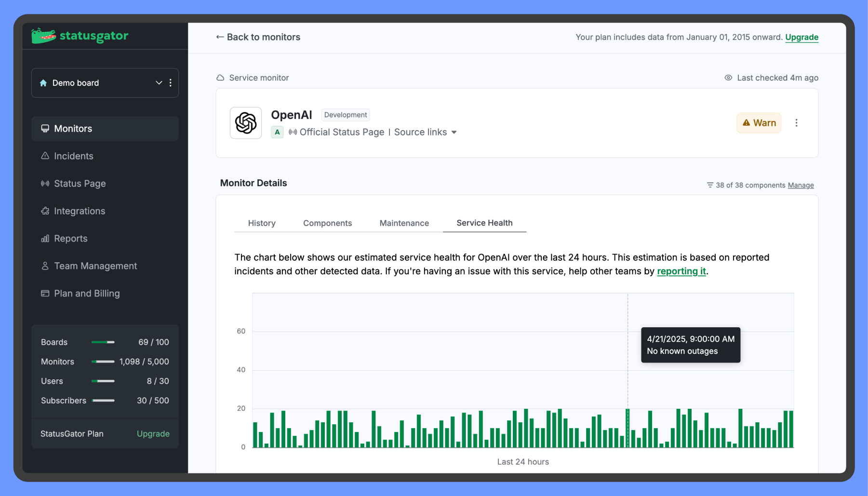Viewport: 868px width, 496px height.
Task: Switch to the History tab
Action: pos(262,223)
